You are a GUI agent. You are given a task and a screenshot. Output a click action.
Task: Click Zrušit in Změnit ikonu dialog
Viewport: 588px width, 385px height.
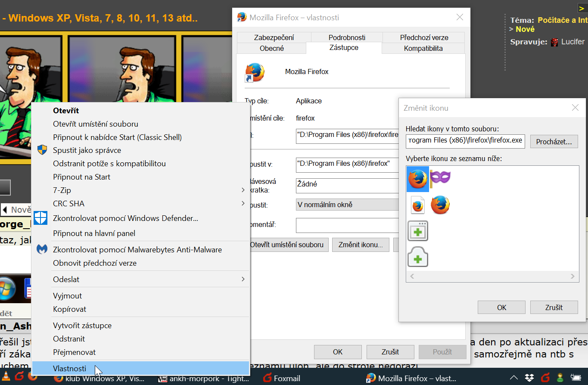554,307
